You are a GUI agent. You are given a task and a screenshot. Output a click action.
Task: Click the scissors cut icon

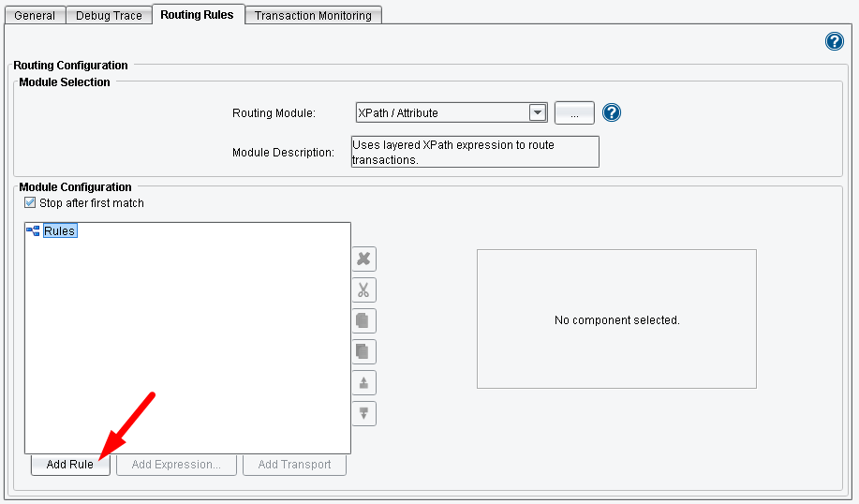point(363,289)
